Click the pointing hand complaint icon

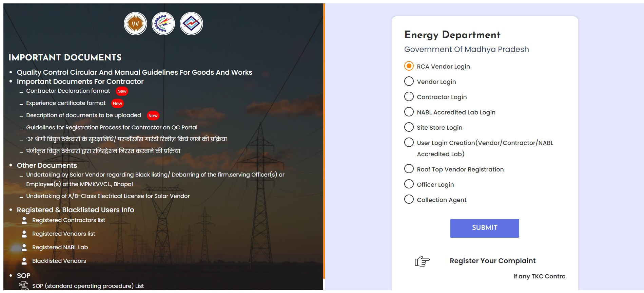point(422,261)
